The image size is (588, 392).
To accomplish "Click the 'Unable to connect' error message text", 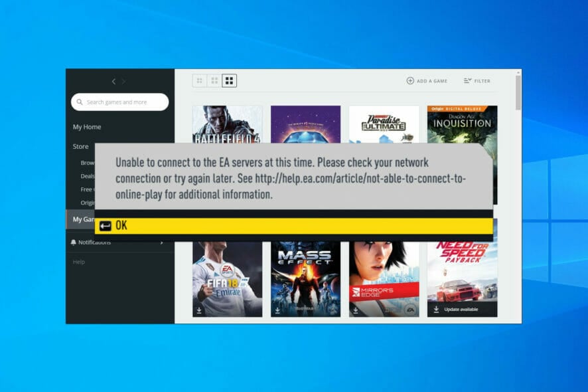I will [x=291, y=178].
